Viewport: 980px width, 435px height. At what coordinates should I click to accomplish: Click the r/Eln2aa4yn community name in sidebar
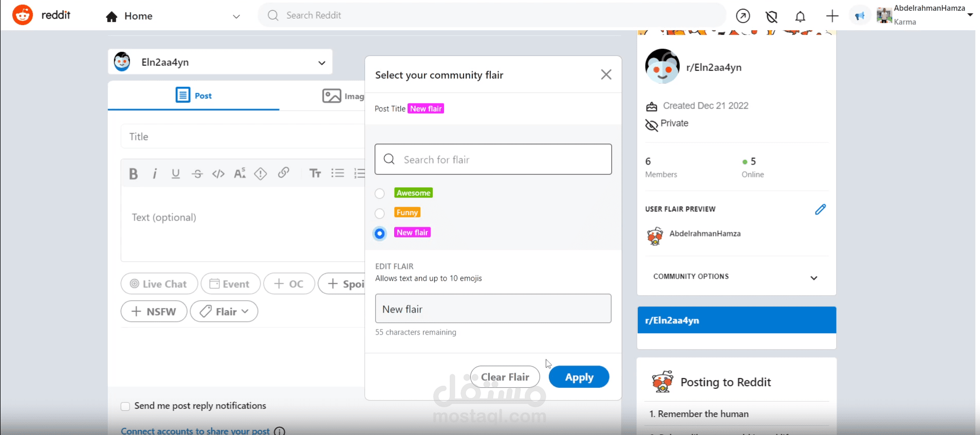pyautogui.click(x=714, y=67)
